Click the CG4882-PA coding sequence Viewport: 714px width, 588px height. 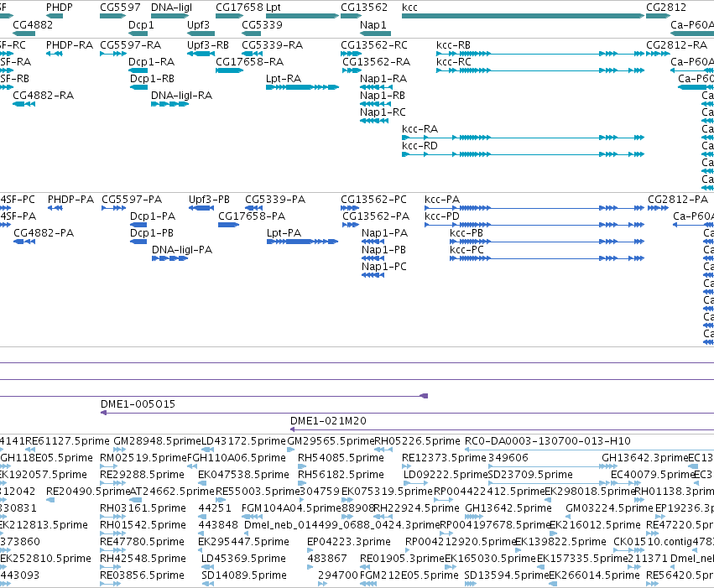point(24,242)
